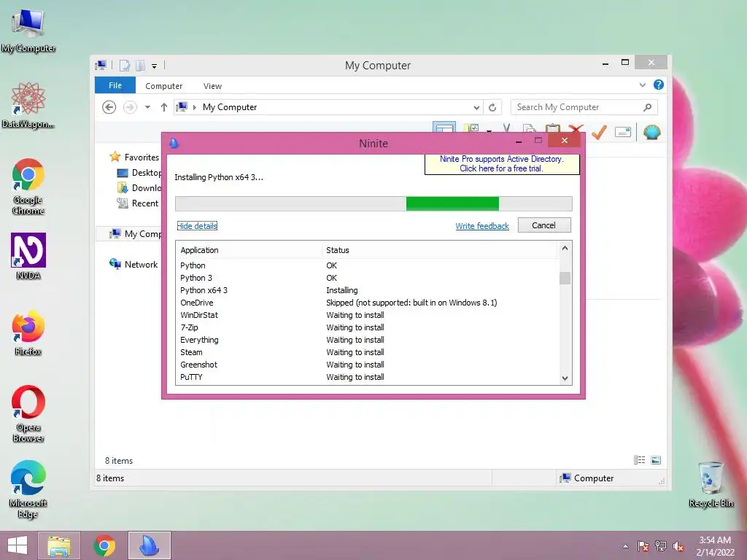This screenshot has height=560, width=747.
Task: Select Greenshot row in list
Action: 368,365
